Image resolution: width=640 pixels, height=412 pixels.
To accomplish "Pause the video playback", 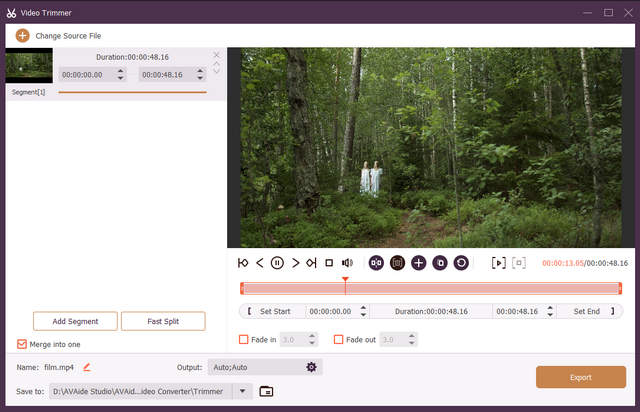I will 277,263.
